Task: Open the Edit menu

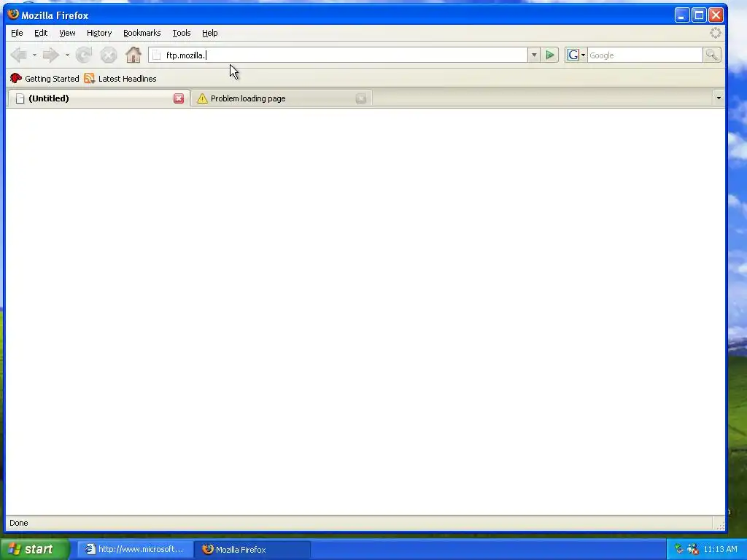Action: (x=41, y=33)
